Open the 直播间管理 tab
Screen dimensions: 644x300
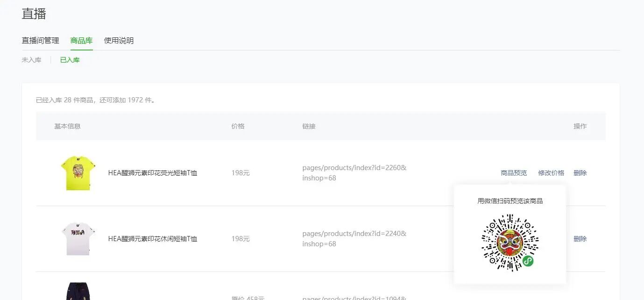tap(41, 41)
